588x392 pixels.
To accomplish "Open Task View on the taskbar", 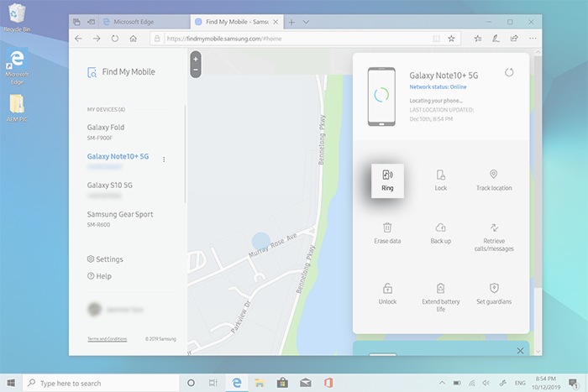I will tap(213, 383).
